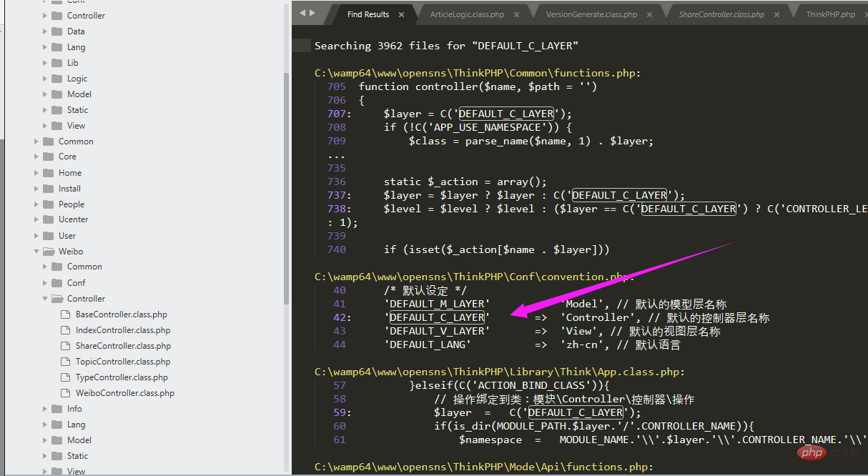The width and height of the screenshot is (868, 476).
Task: Click the Logic folder icon
Action: pyautogui.click(x=56, y=79)
